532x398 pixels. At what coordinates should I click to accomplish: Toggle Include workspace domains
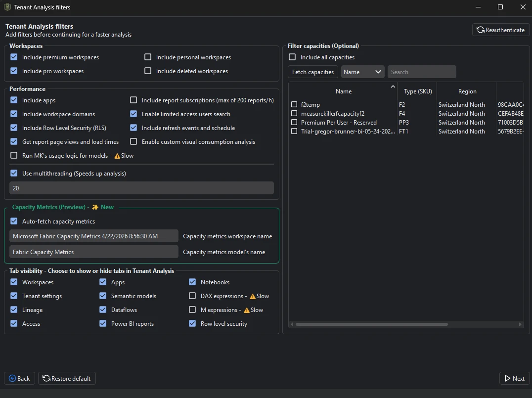tap(14, 114)
